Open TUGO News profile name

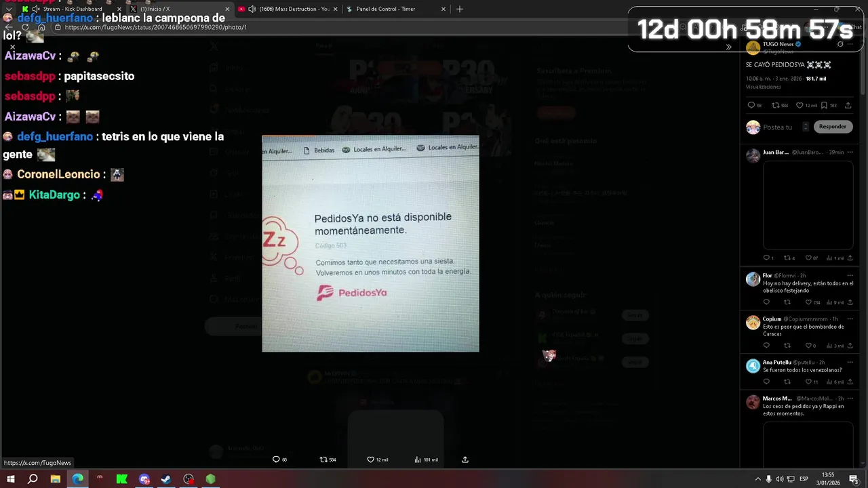coord(778,44)
